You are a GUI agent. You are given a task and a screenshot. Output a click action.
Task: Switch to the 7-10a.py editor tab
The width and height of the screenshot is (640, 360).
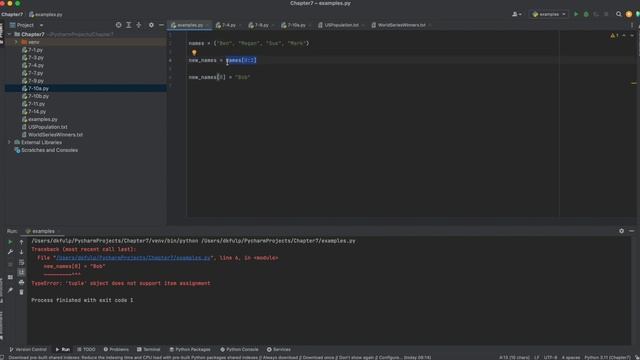(295, 25)
